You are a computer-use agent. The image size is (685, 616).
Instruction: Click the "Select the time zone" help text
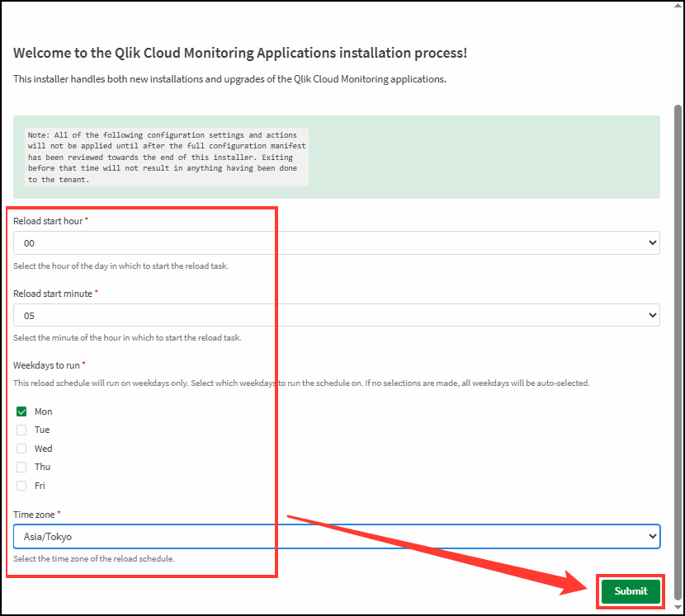pyautogui.click(x=93, y=559)
